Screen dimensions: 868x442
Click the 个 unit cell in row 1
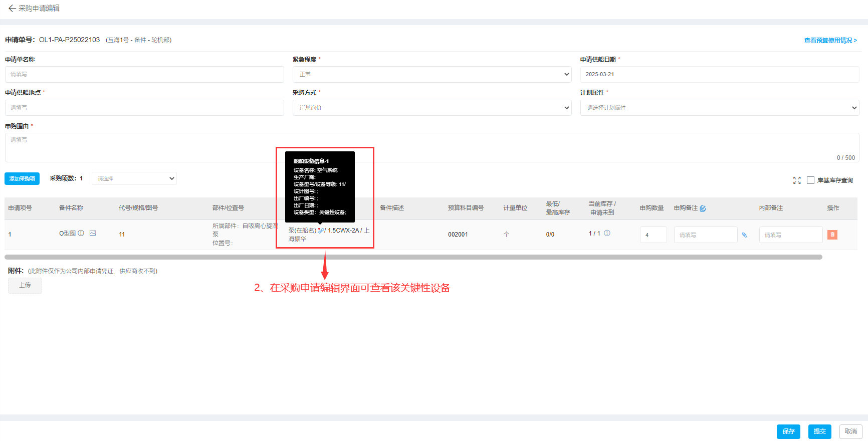click(x=506, y=234)
